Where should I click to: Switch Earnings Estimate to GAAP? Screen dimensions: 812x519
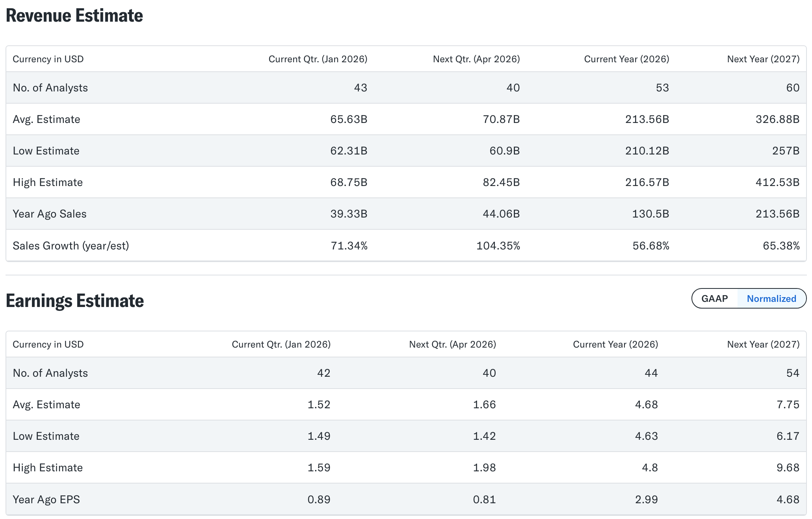(x=714, y=298)
